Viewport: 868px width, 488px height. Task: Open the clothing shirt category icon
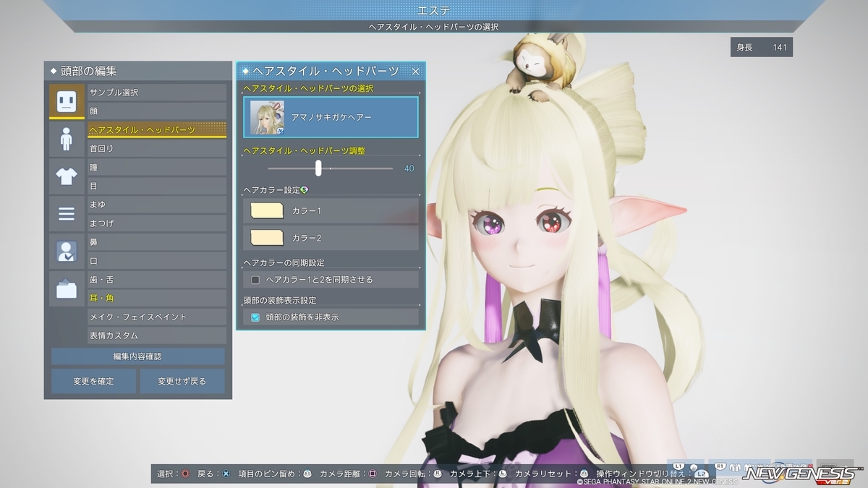coord(67,176)
